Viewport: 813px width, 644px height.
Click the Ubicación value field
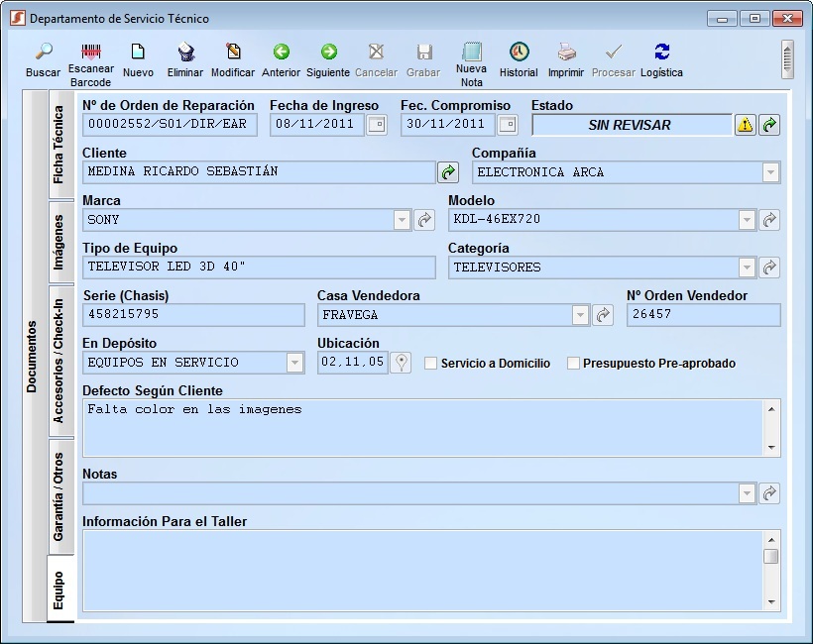tap(353, 363)
